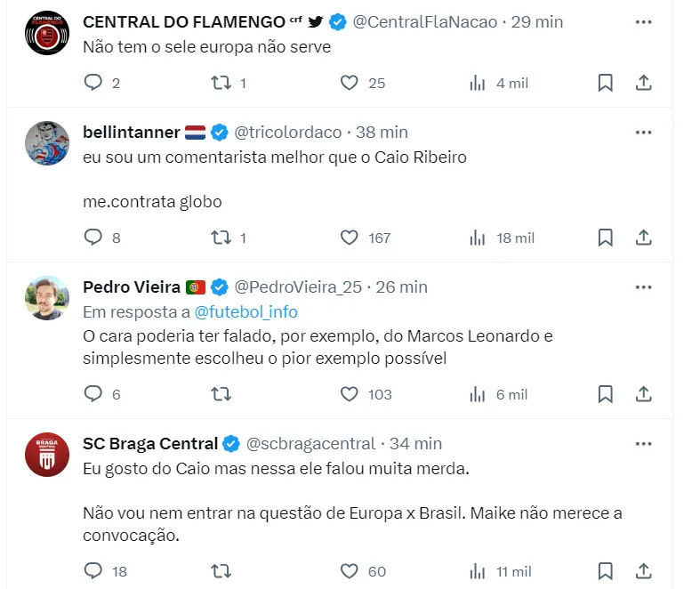Open more options for bellintanner tweet
The height and width of the screenshot is (589, 700).
[644, 133]
